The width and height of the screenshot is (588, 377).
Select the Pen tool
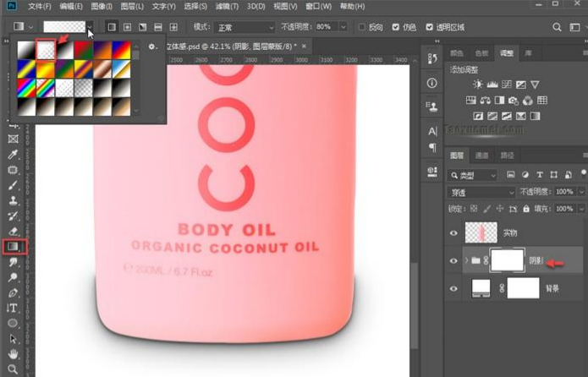[14, 292]
